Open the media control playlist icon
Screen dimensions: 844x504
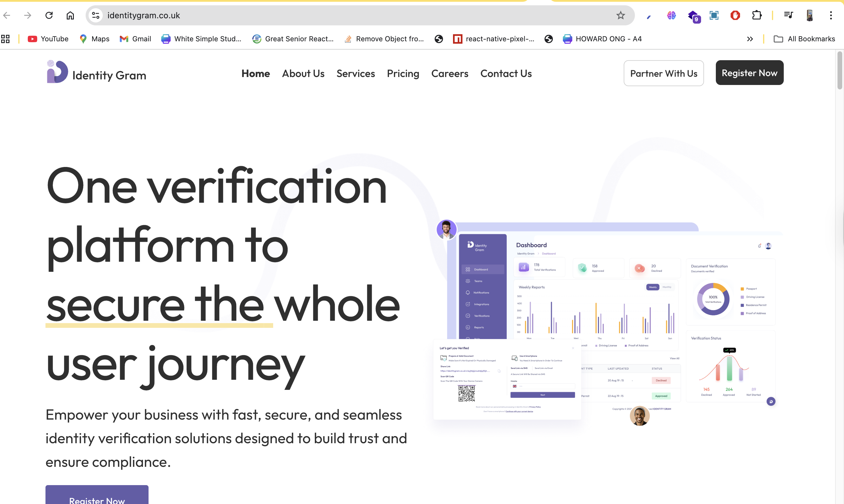point(788,15)
